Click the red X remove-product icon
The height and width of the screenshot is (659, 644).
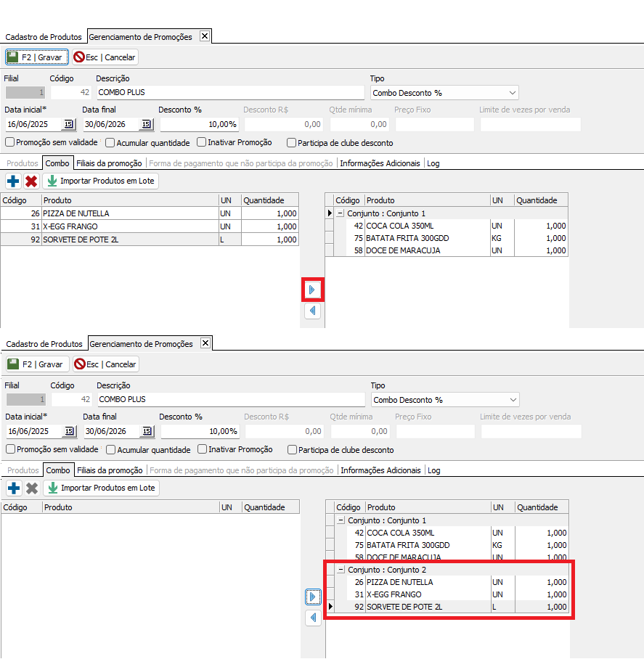pos(31,181)
